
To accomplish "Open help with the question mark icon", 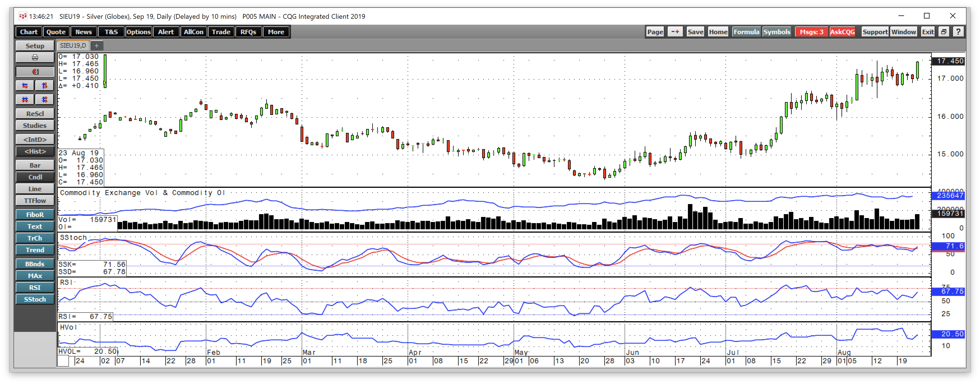I will pos(958,32).
